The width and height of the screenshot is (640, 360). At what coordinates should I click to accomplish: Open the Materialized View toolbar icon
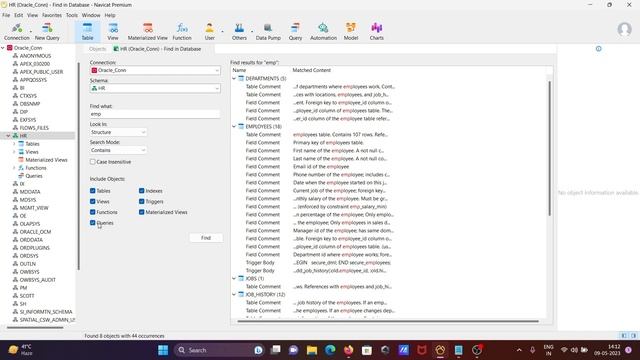pos(147,31)
